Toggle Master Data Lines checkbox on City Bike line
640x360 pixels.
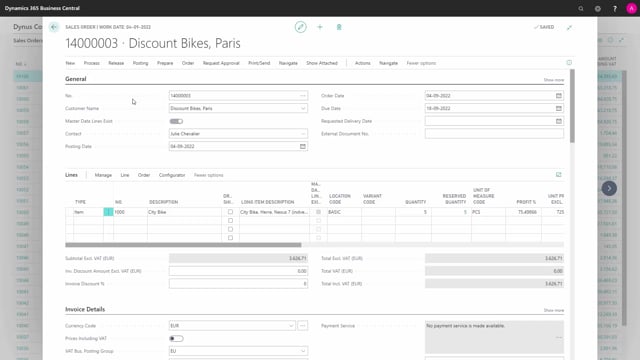[318, 212]
